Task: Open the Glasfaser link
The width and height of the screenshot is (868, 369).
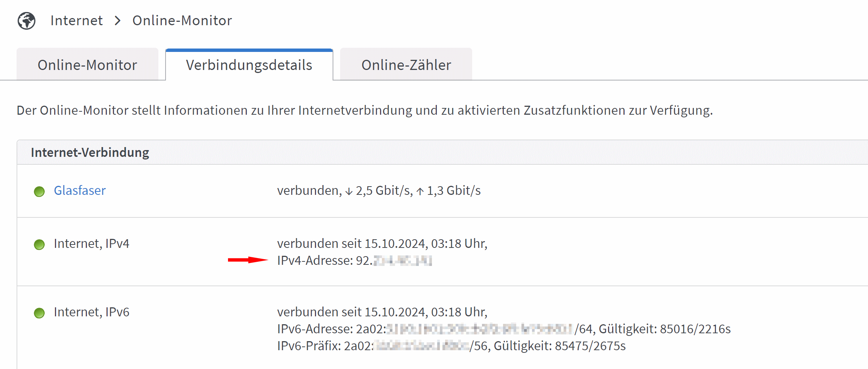Action: pos(80,190)
